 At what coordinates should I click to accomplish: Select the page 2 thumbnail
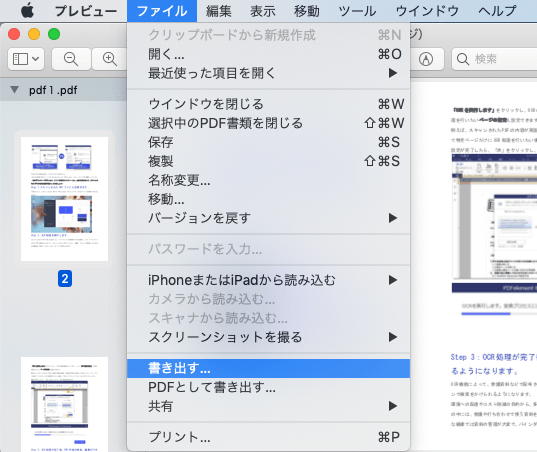(x=64, y=199)
